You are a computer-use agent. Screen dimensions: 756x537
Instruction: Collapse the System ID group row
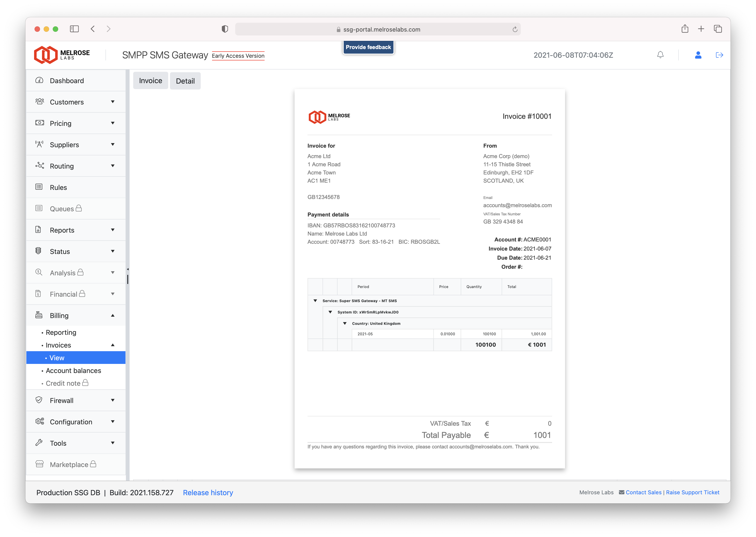[x=330, y=312]
